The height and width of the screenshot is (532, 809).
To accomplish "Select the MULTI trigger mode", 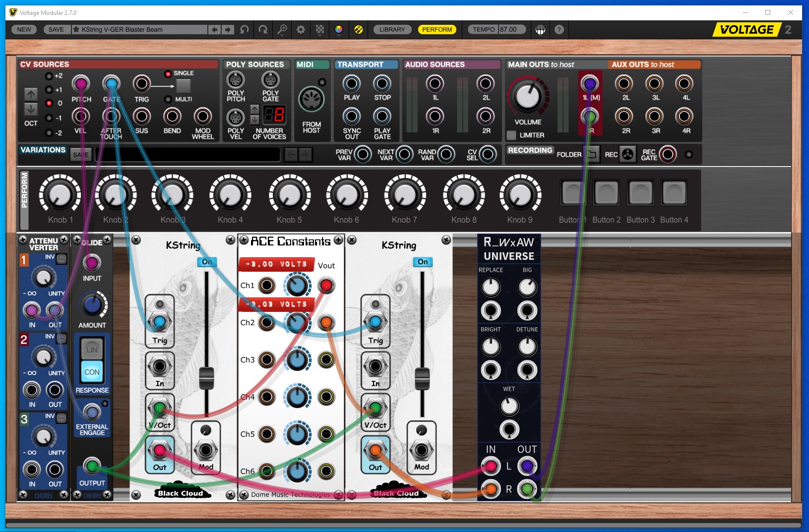I will 168,99.
